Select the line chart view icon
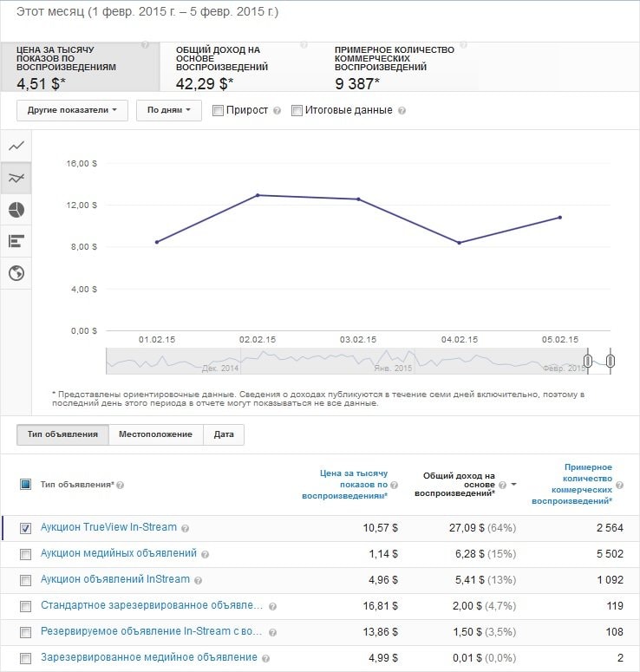The height and width of the screenshot is (672, 640). (16, 147)
